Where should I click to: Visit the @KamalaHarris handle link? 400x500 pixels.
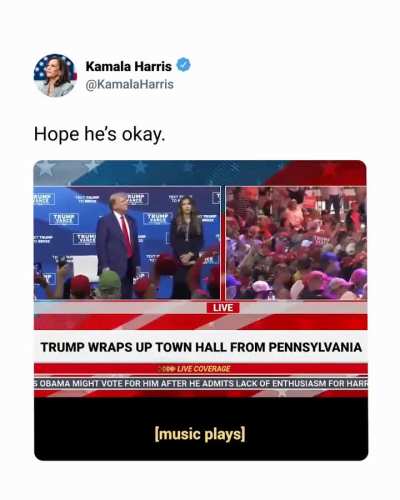[x=130, y=84]
